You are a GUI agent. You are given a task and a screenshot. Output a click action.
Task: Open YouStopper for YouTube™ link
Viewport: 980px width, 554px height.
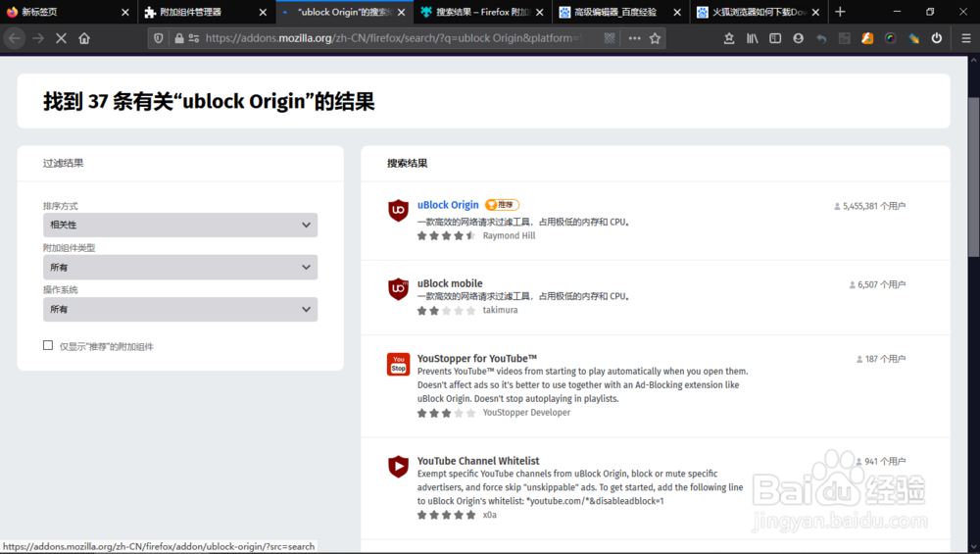coord(477,358)
